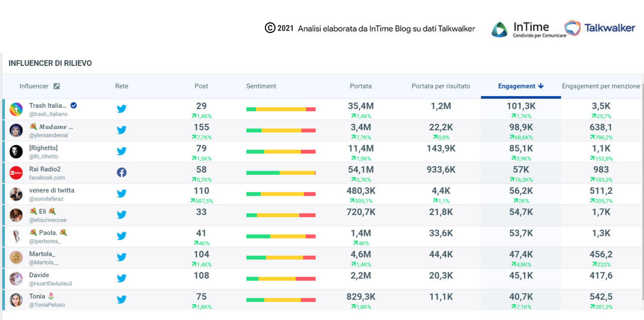Open the @Ri_Ghetto handle link
Image resolution: width=644 pixels, height=320 pixels.
pyautogui.click(x=43, y=157)
